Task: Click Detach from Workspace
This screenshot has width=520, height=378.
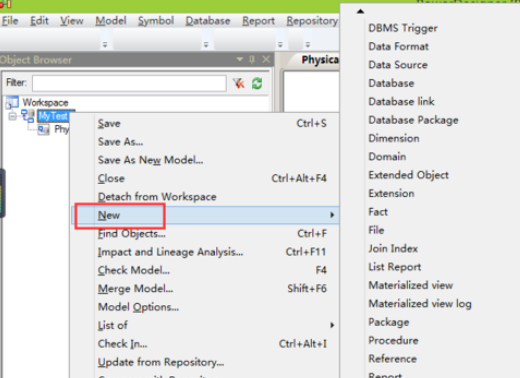Action: tap(157, 197)
